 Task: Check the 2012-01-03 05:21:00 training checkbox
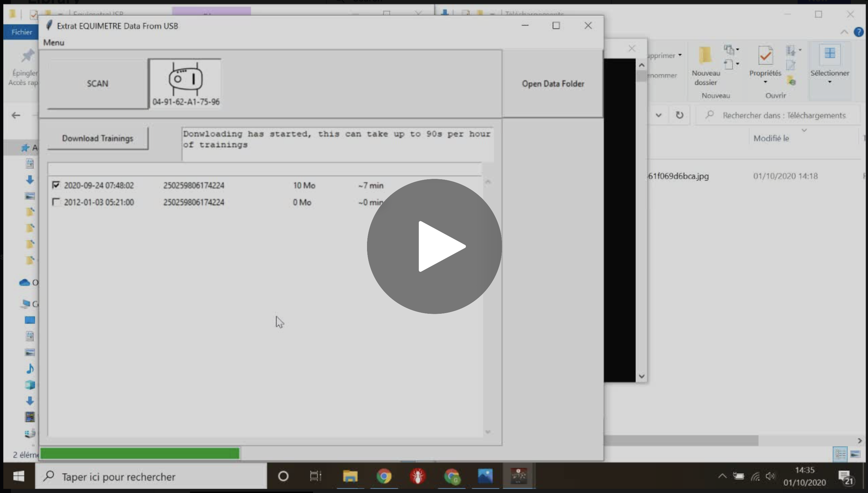[x=56, y=202]
